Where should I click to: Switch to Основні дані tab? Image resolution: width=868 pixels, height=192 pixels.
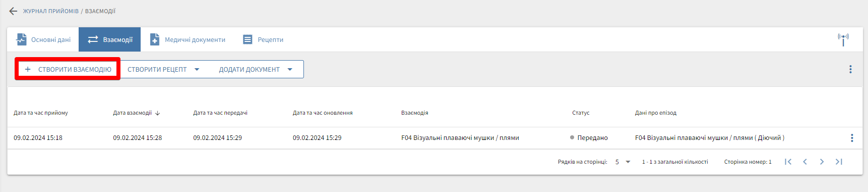(43, 39)
